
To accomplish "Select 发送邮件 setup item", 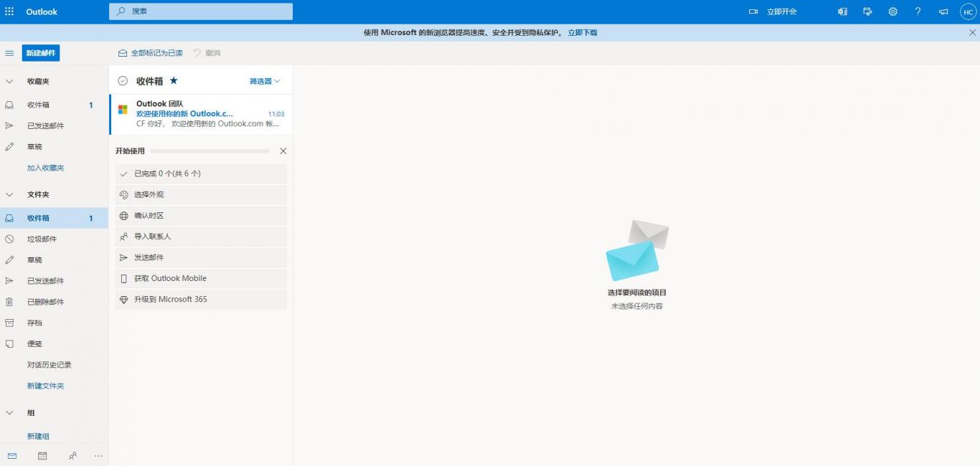I will 201,257.
